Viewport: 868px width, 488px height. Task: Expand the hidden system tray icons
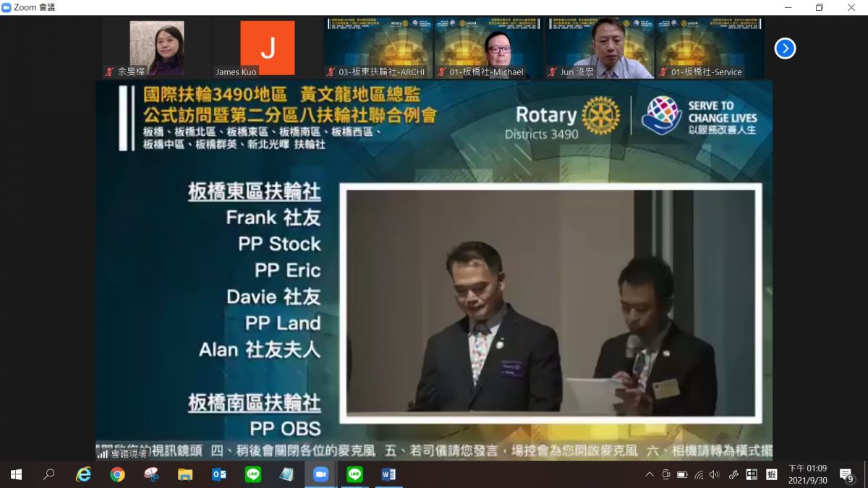click(x=649, y=474)
